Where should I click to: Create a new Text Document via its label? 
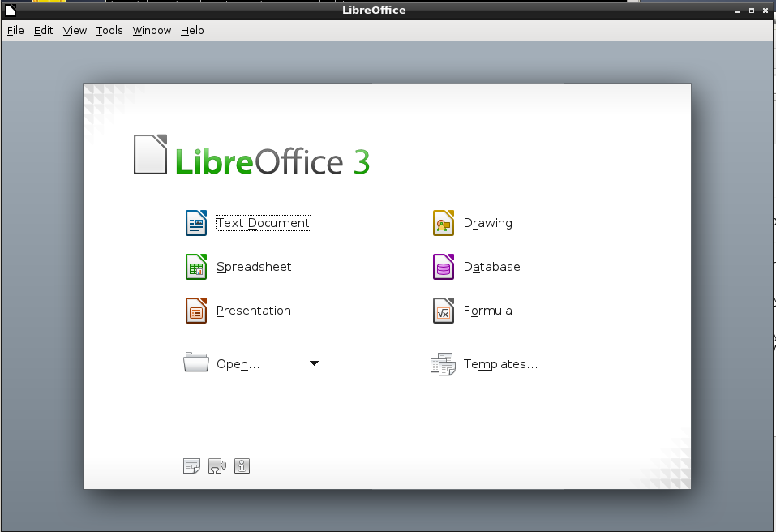(x=264, y=223)
